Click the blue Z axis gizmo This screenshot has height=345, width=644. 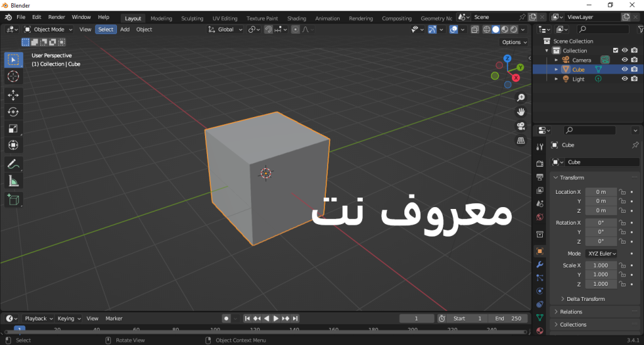click(x=508, y=59)
